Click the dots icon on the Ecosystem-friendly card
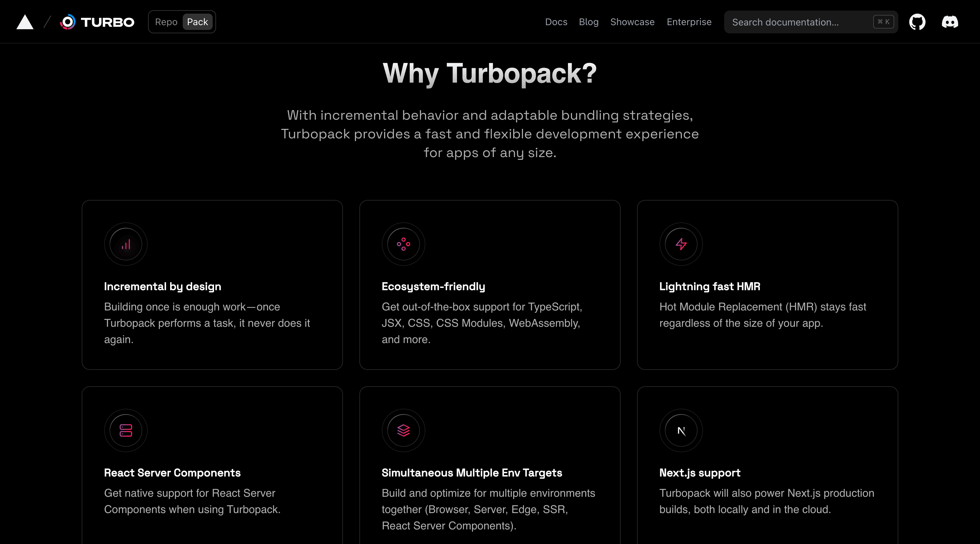 point(403,244)
